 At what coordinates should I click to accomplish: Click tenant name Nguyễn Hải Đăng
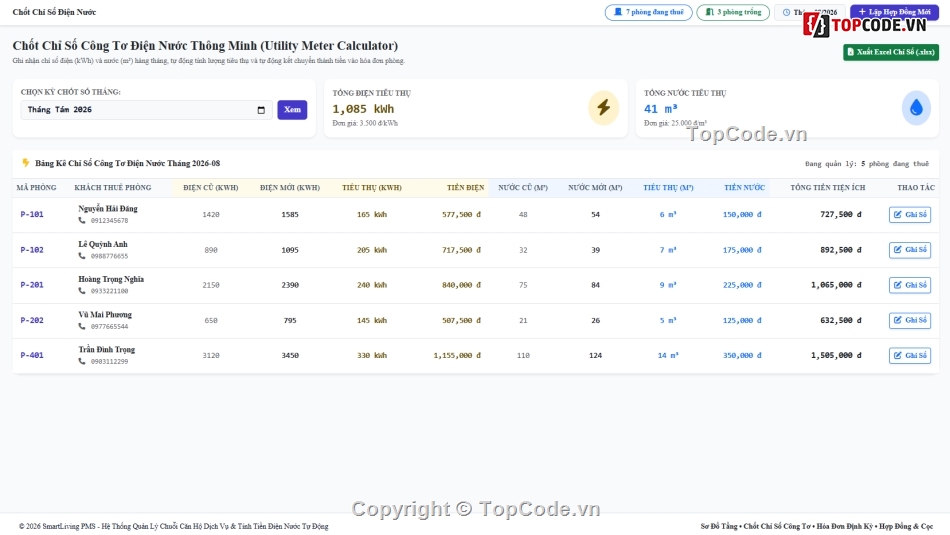coord(108,208)
